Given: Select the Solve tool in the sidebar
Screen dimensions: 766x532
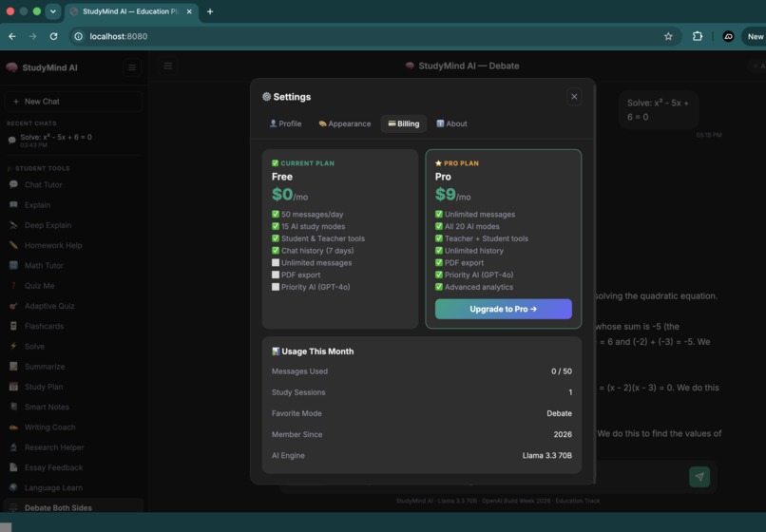Looking at the screenshot, I should [x=73, y=347].
